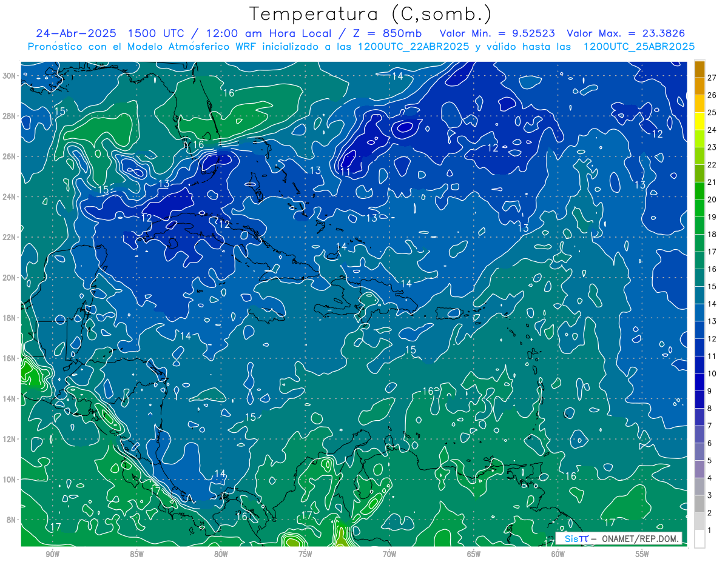Click the number 20 on the color scale
This screenshot has height=562, width=728.
712,199
